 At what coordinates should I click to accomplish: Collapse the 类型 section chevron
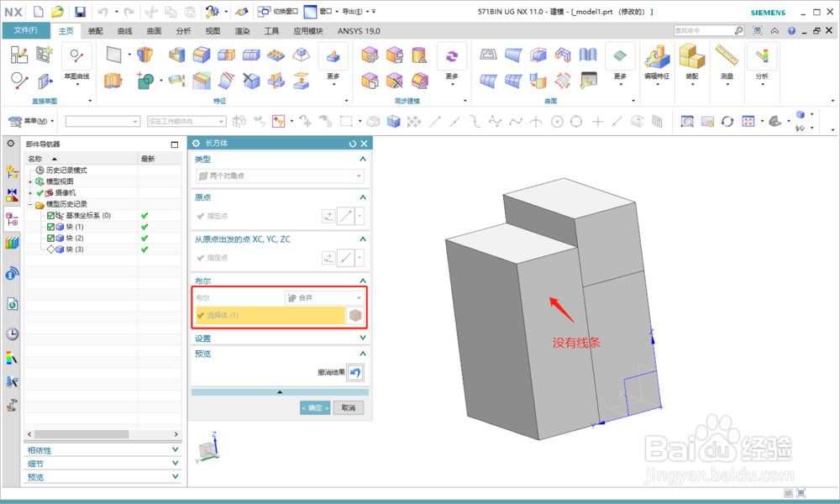click(363, 159)
